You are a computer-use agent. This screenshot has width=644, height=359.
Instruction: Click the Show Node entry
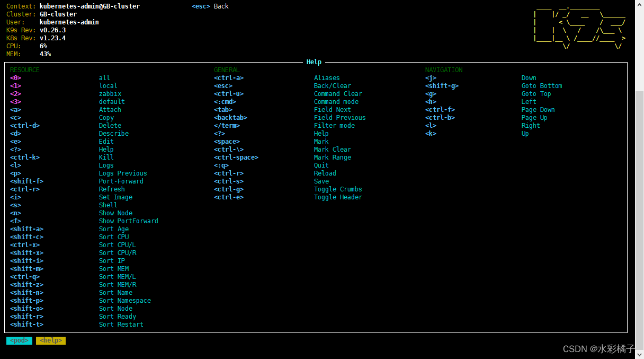click(115, 213)
